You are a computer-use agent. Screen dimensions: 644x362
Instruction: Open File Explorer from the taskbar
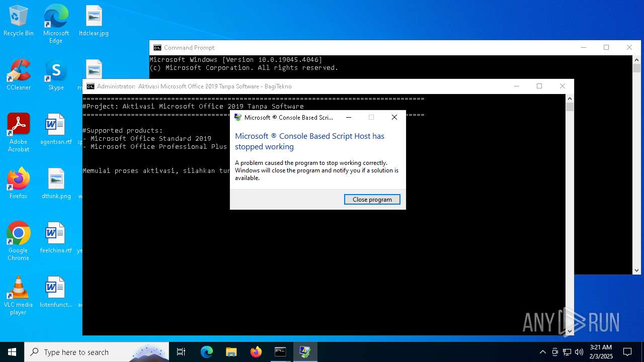click(x=231, y=352)
